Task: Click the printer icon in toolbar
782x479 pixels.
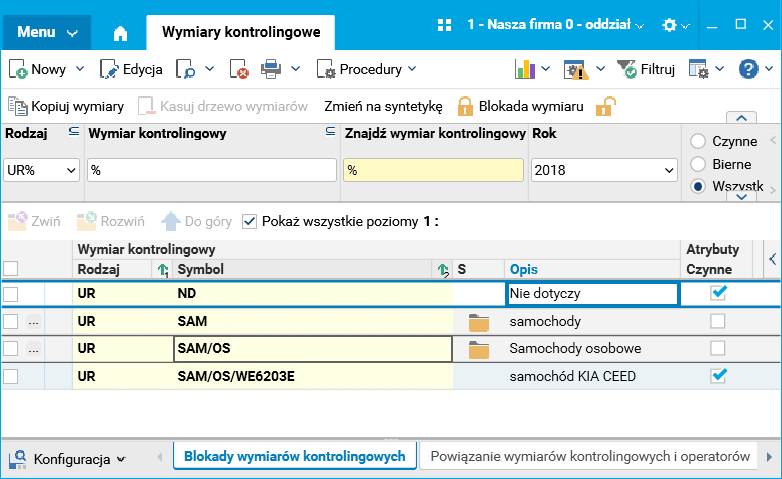Action: click(270, 69)
